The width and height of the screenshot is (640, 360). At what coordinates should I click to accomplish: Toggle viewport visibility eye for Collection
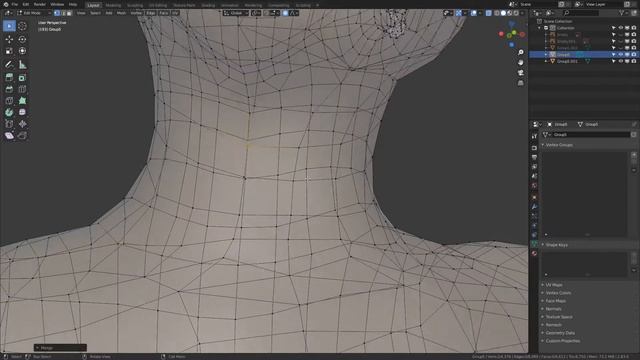(x=620, y=28)
